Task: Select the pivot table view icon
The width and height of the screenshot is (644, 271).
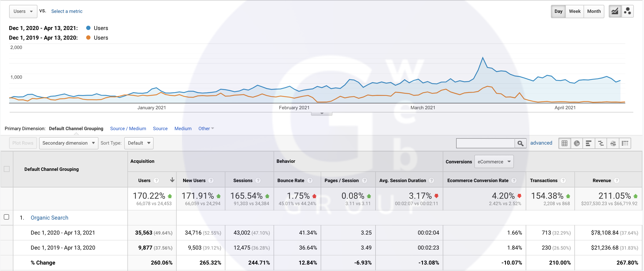Action: (625, 143)
